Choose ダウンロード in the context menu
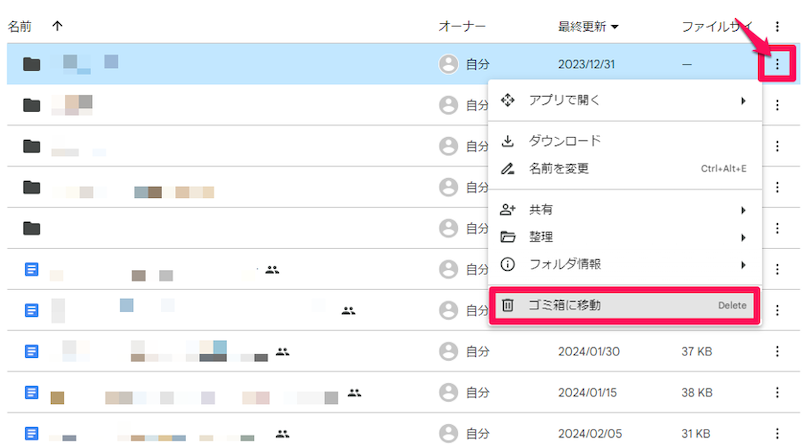 (x=565, y=141)
